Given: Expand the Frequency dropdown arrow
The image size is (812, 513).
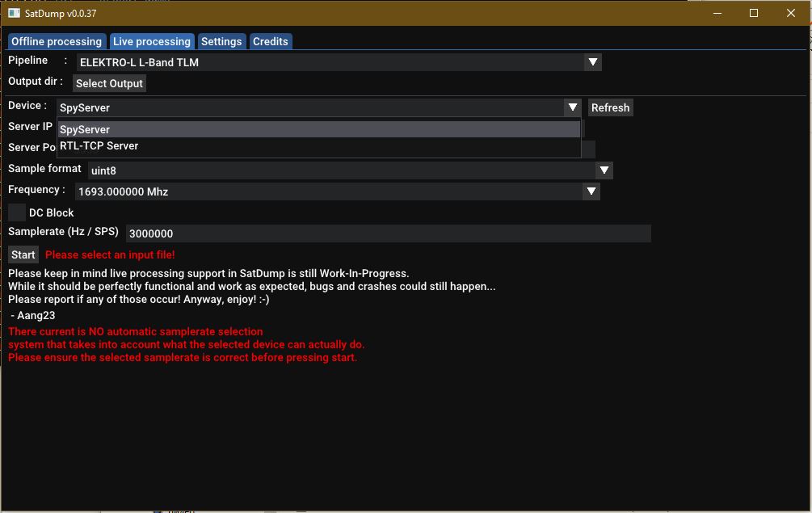Looking at the screenshot, I should pos(591,191).
